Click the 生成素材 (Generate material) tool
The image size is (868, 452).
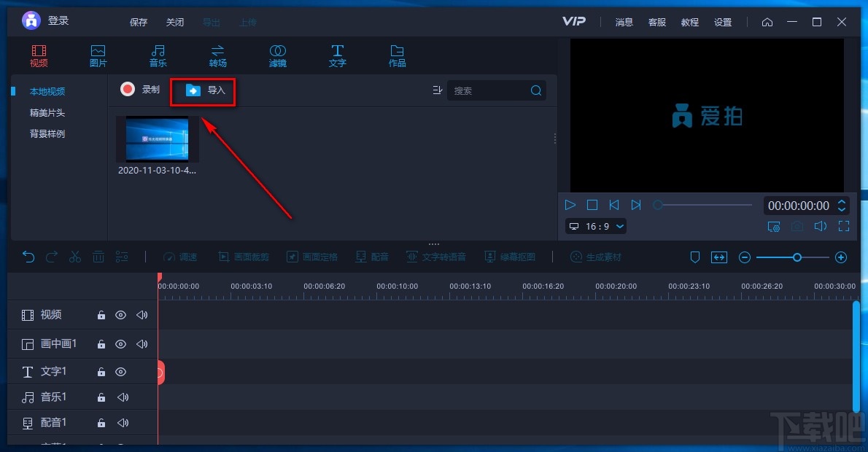(x=596, y=257)
